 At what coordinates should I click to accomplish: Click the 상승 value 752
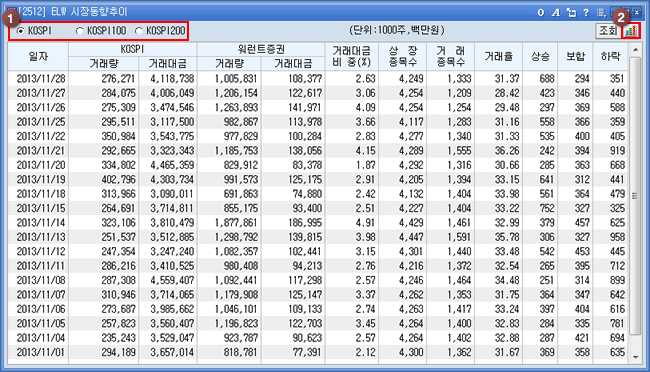point(546,208)
